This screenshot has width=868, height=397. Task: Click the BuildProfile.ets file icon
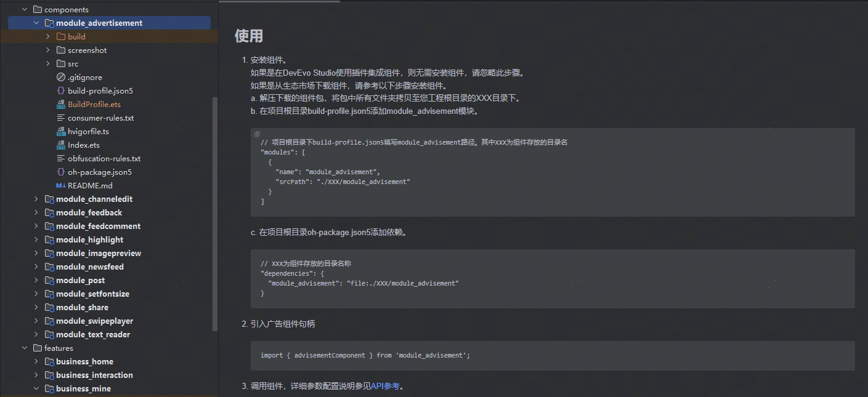point(61,104)
